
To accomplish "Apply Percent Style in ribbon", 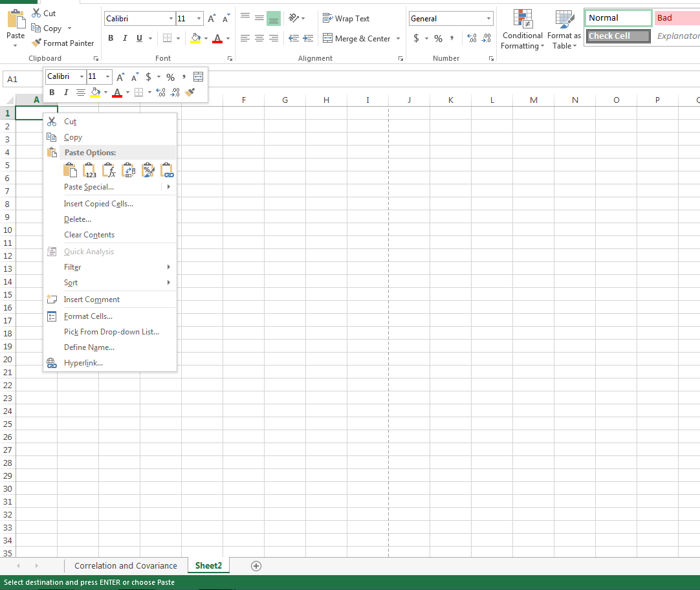I will click(439, 38).
